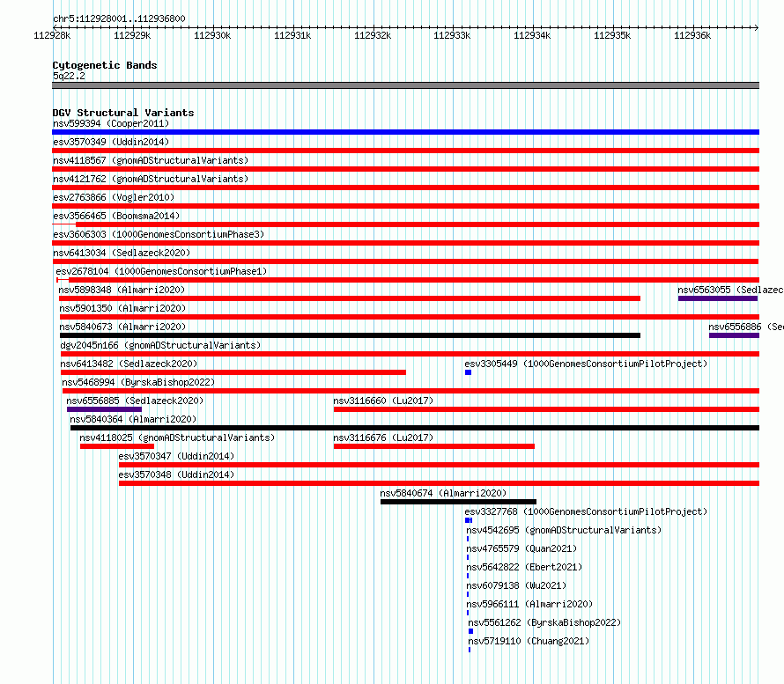This screenshot has width=784, height=684.
Task: Click nsv4765579 (Quan2021) label
Action: 521,548
